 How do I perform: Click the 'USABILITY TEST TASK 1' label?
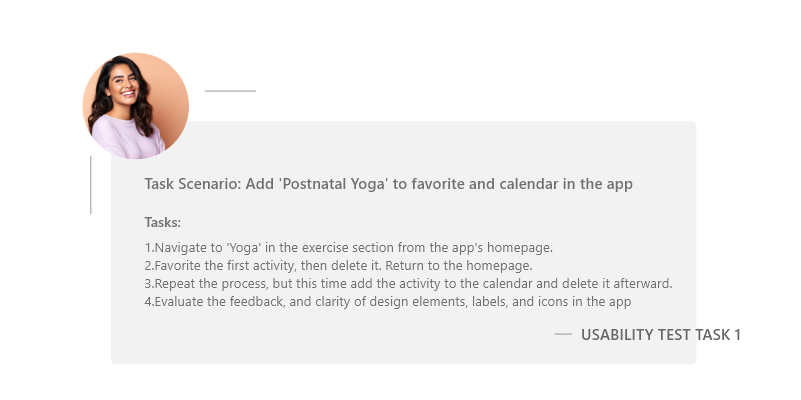(x=661, y=335)
